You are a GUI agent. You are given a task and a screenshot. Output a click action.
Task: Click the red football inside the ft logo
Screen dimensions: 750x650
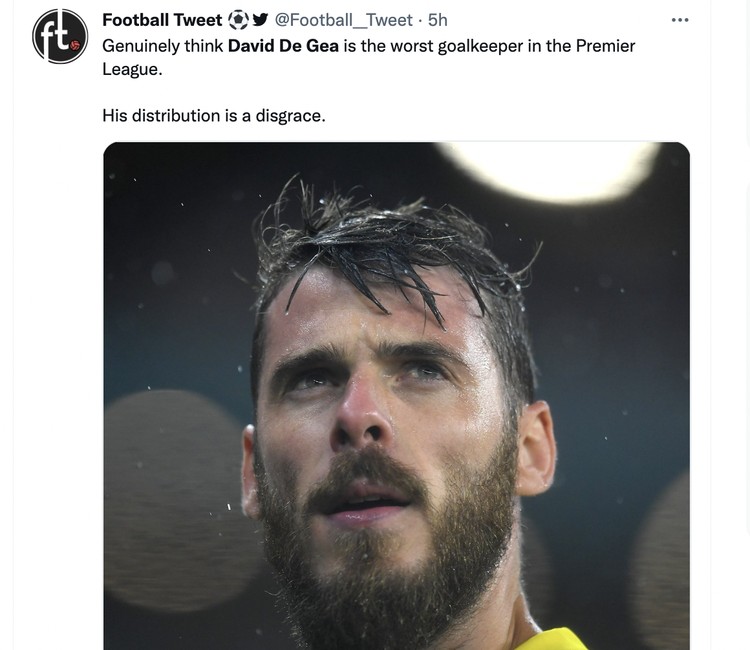click(x=71, y=46)
